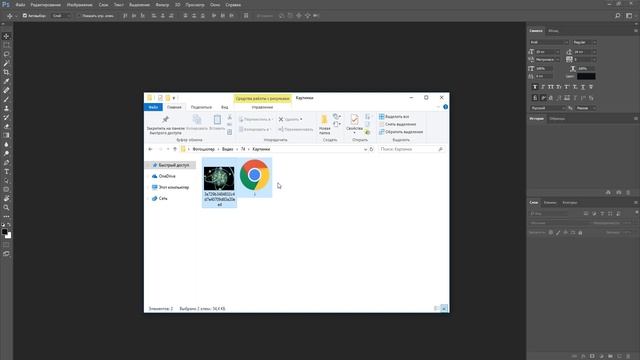The image size is (640, 360).
Task: Click the Delete (Удалить) icon in Explorer ribbon
Action: (281, 119)
